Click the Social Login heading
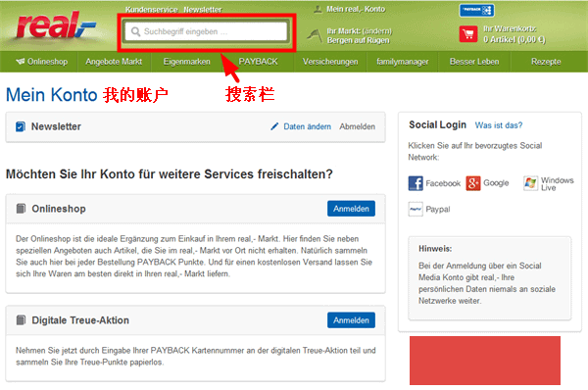588x390 pixels. click(x=438, y=124)
